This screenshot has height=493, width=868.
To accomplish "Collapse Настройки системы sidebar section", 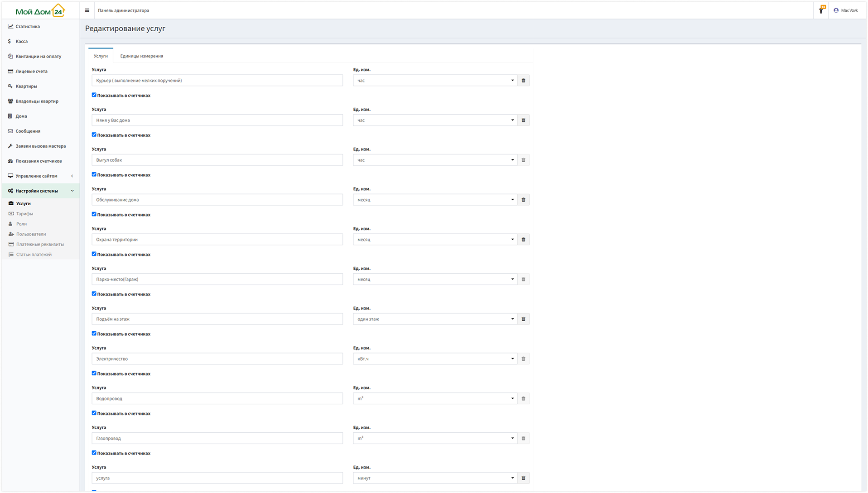I will point(40,191).
